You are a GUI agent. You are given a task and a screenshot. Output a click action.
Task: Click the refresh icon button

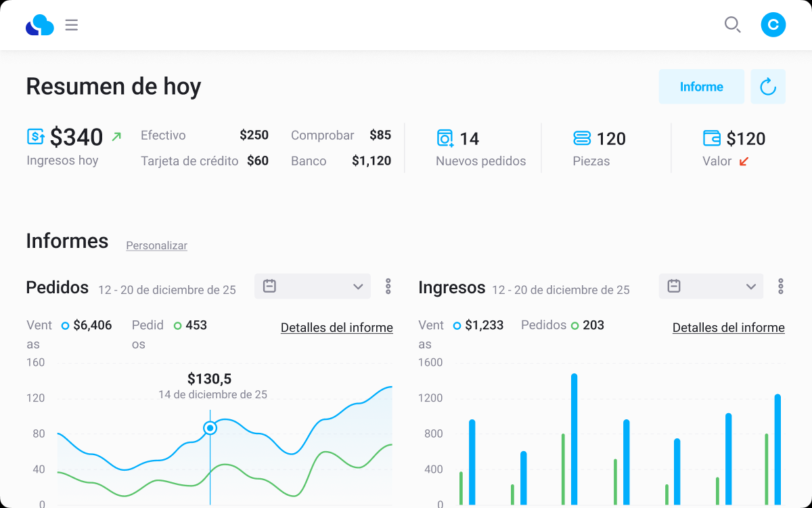[x=768, y=87]
